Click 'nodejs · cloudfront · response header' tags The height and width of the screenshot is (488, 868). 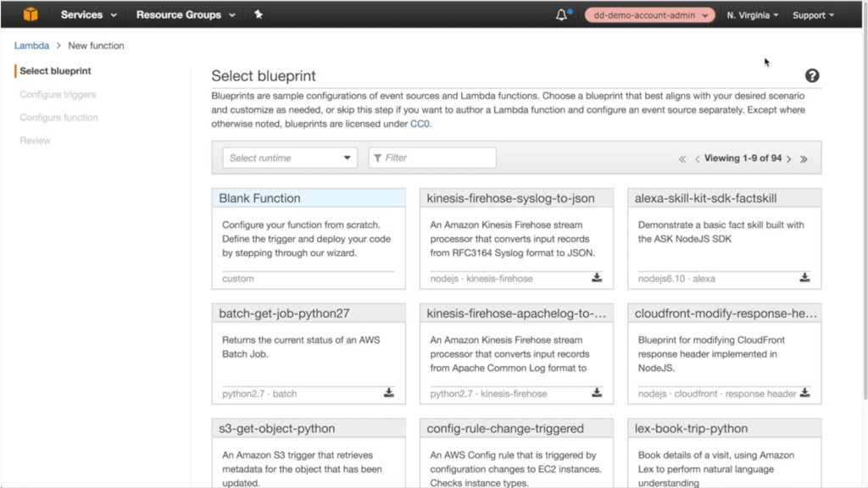pos(717,393)
